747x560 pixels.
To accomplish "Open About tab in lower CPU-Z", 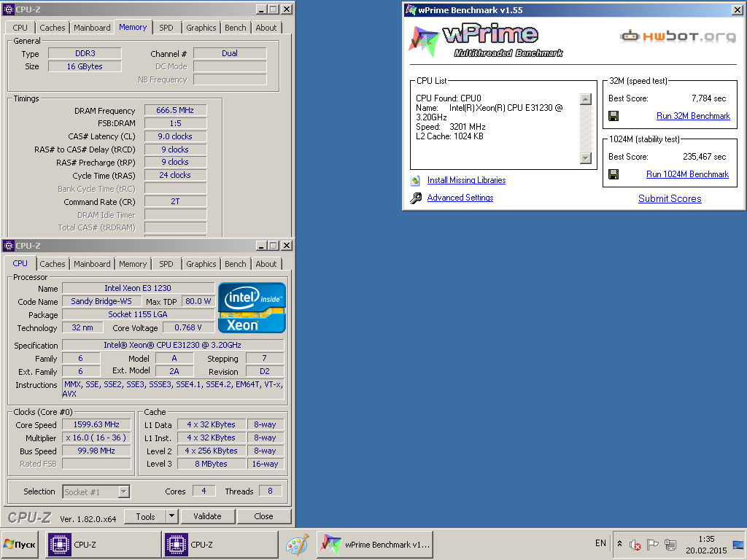I will tap(266, 264).
